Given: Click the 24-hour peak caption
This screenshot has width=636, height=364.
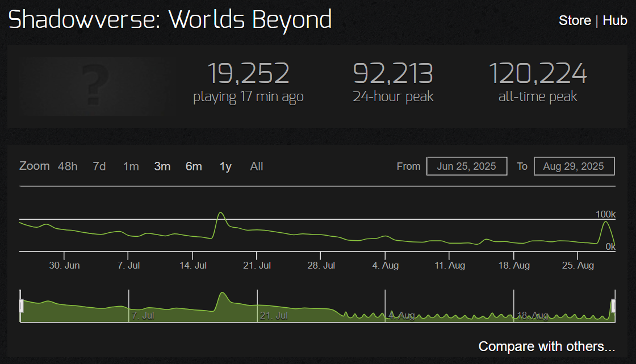Looking at the screenshot, I should tap(393, 97).
